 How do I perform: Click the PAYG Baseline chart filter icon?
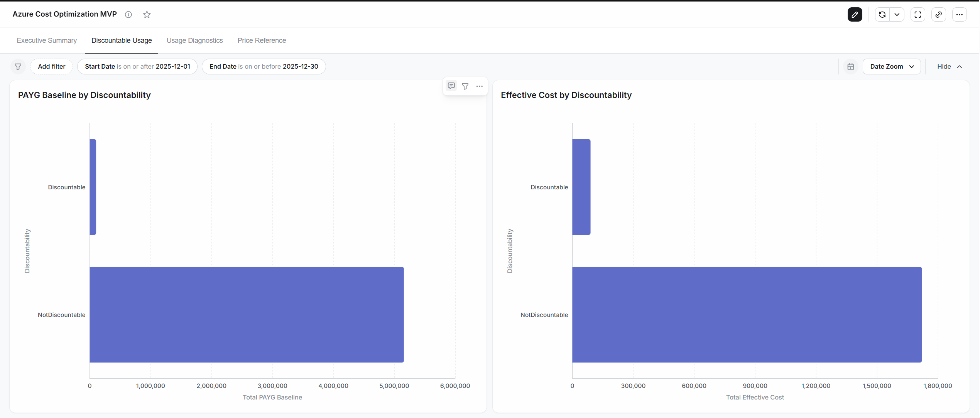(465, 86)
